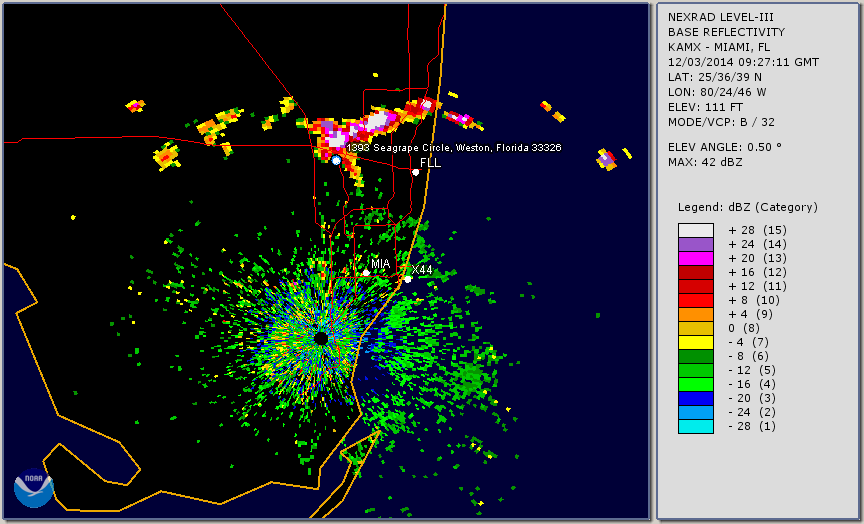Click the -4 (7) yellow legend swatch
864x524 pixels.
[696, 343]
